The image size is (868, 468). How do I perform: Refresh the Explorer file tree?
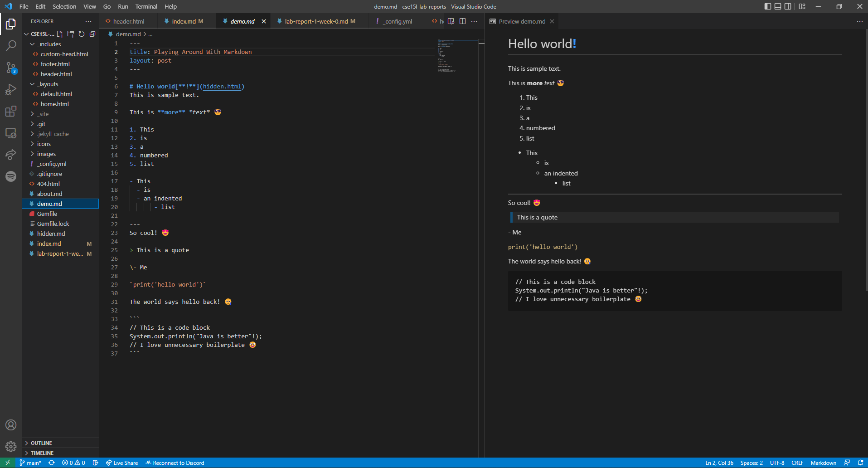pyautogui.click(x=82, y=34)
